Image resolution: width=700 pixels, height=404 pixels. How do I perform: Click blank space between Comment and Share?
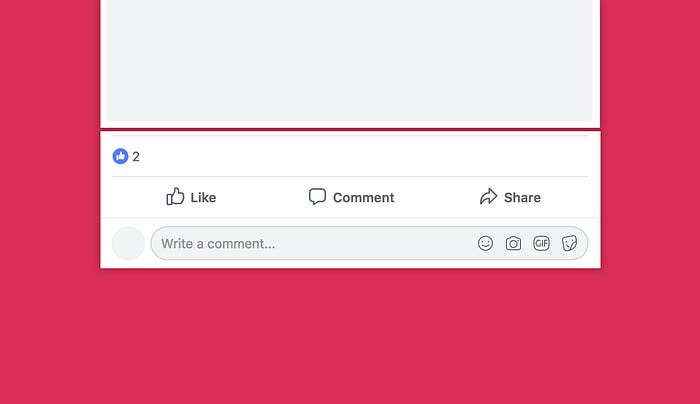tap(437, 197)
